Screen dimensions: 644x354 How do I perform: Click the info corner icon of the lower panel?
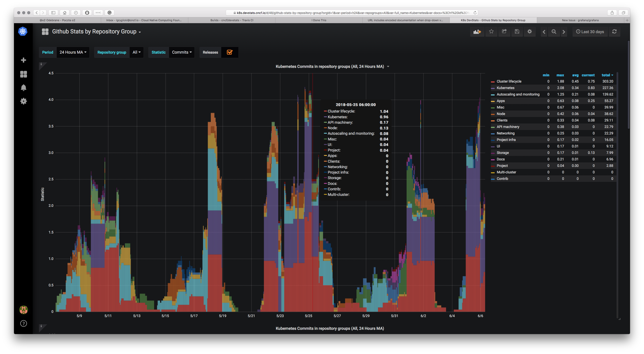pos(41,326)
